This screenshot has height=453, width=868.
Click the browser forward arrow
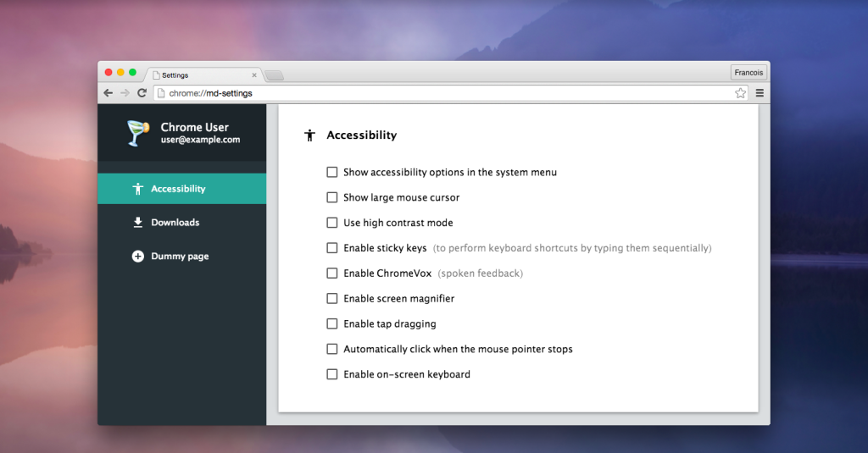[x=125, y=93]
